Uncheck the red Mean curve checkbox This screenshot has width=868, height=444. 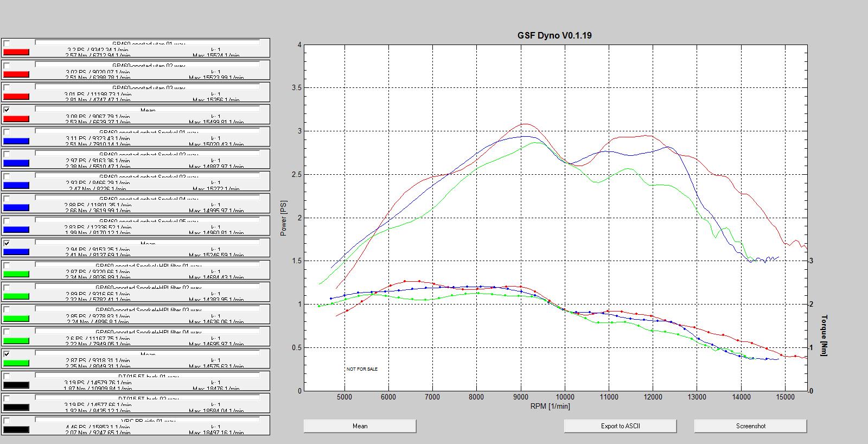[x=7, y=110]
